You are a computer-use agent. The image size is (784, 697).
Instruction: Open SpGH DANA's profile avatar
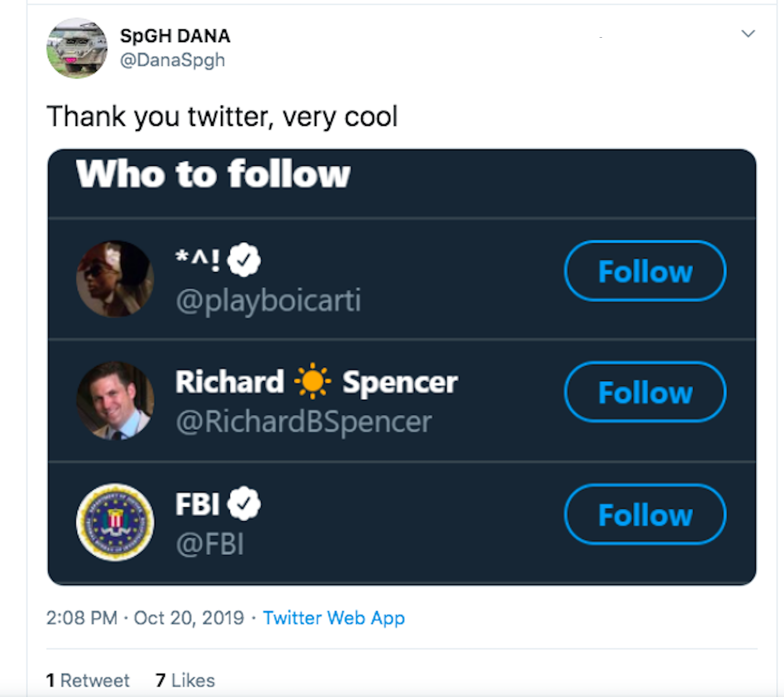coord(77,48)
